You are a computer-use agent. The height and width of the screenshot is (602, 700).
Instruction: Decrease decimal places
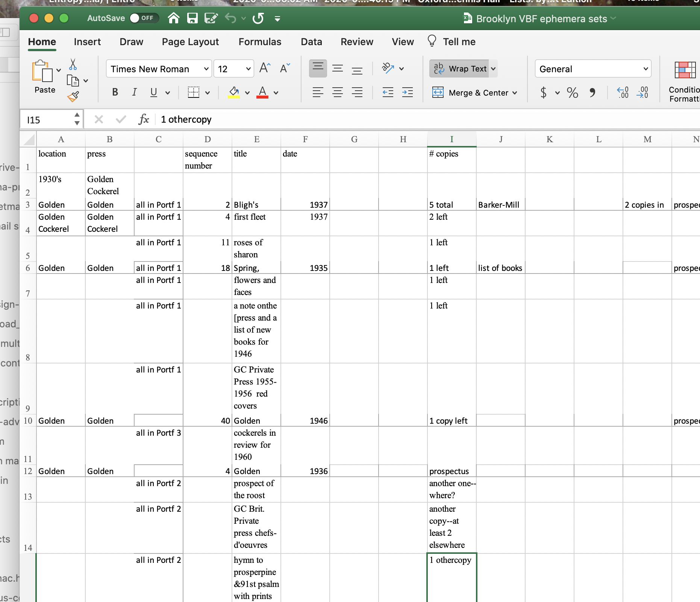[642, 92]
